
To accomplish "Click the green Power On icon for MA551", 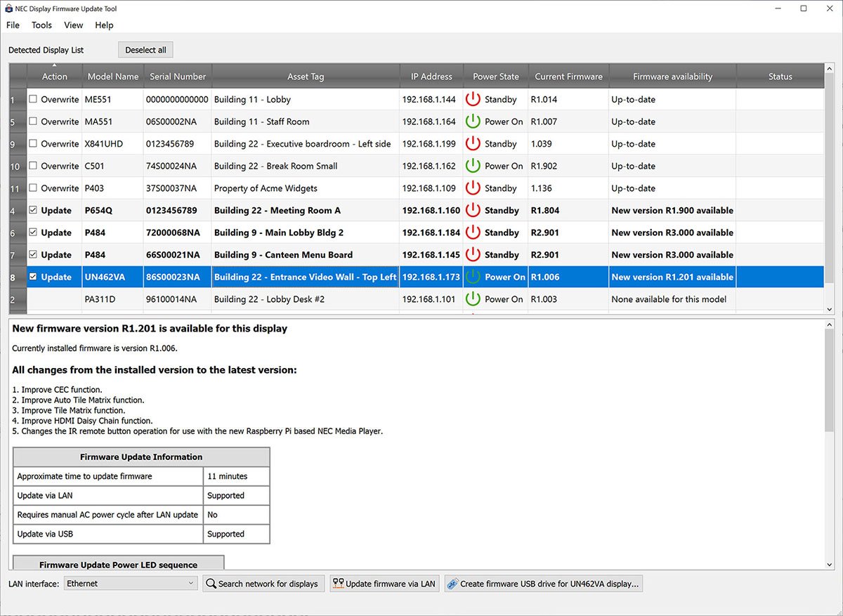I will pyautogui.click(x=472, y=121).
